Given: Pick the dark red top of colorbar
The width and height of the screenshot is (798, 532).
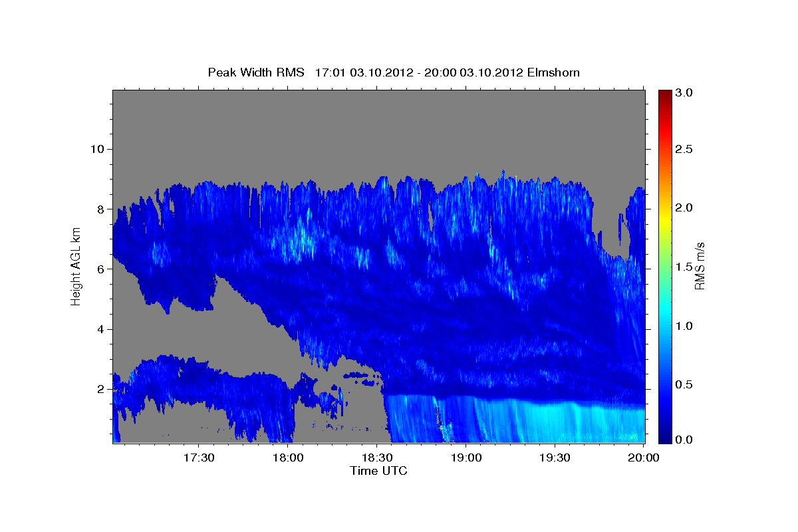Looking at the screenshot, I should pos(664,95).
